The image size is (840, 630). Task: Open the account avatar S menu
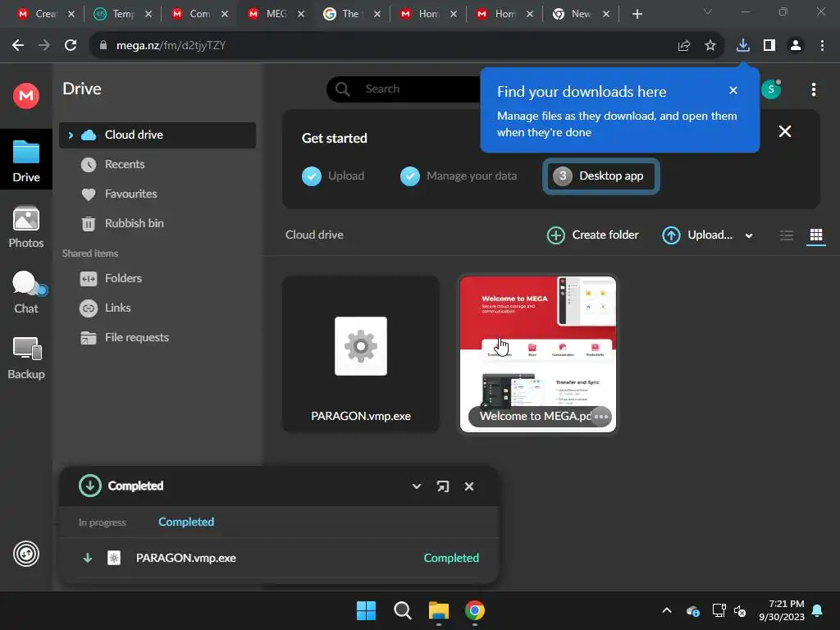(771, 89)
